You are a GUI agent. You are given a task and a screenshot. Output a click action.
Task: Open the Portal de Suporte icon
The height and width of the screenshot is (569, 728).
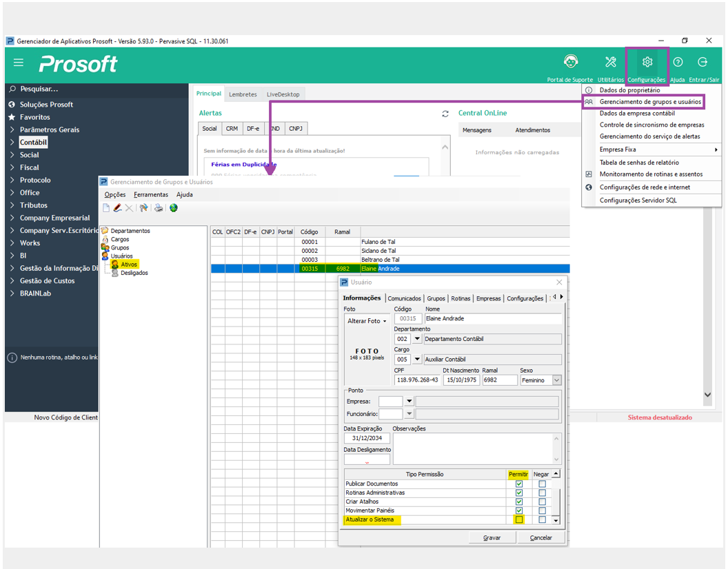[571, 62]
